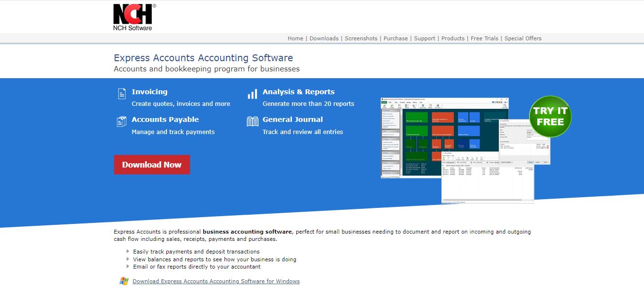Click the Invoicing document icon
Screen dimensions: 644x289
tap(122, 94)
